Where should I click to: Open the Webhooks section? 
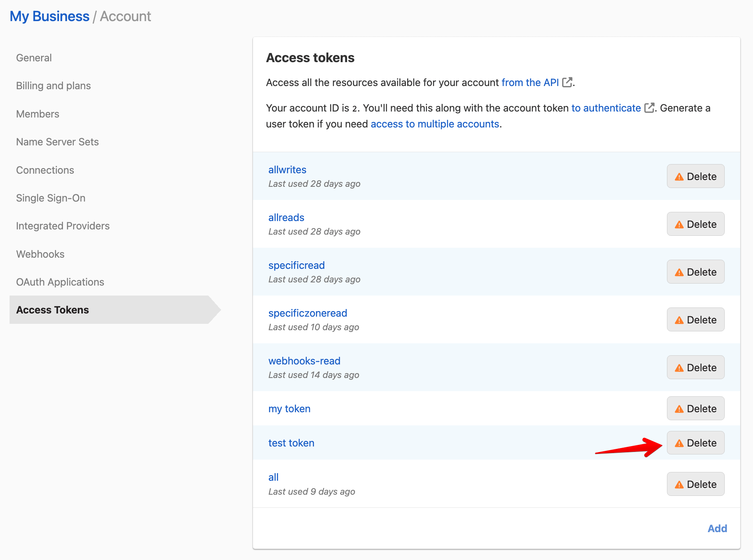[40, 254]
